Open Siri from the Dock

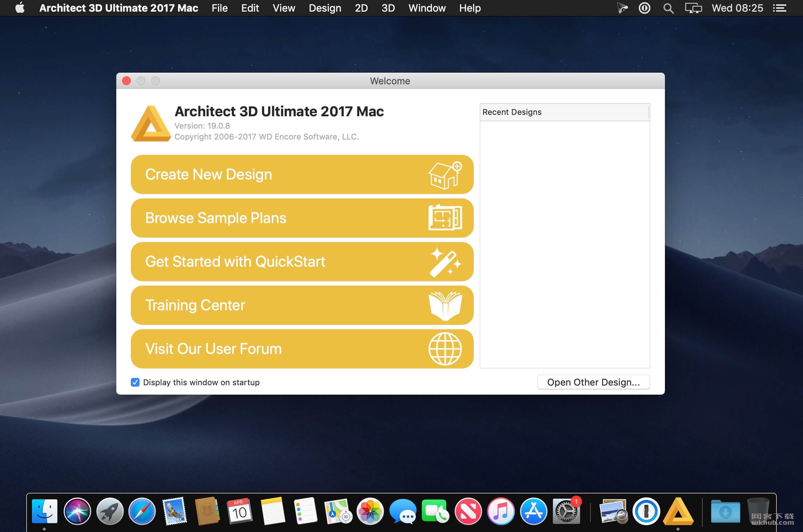[77, 511]
